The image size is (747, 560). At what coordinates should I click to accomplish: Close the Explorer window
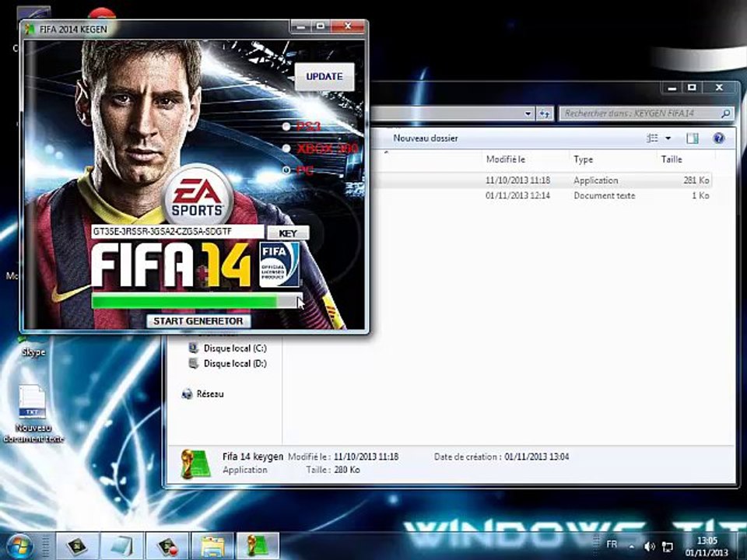pyautogui.click(x=719, y=88)
